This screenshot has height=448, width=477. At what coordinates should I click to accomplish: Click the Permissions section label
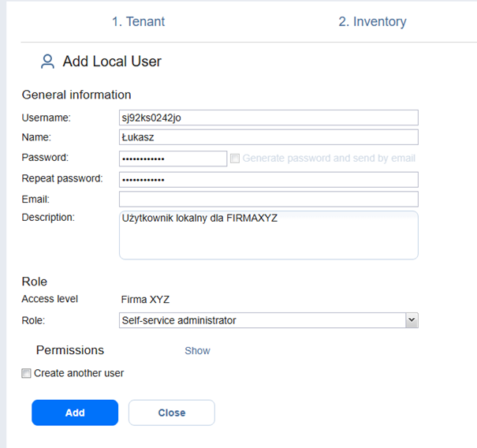click(69, 350)
